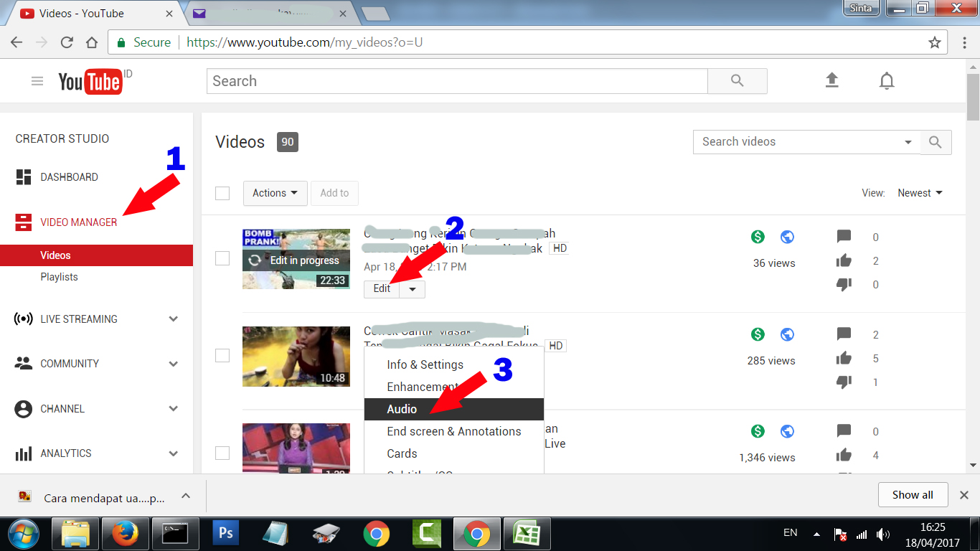The height and width of the screenshot is (551, 980).
Task: Click the search magnifier button next to Search box
Action: pos(738,81)
